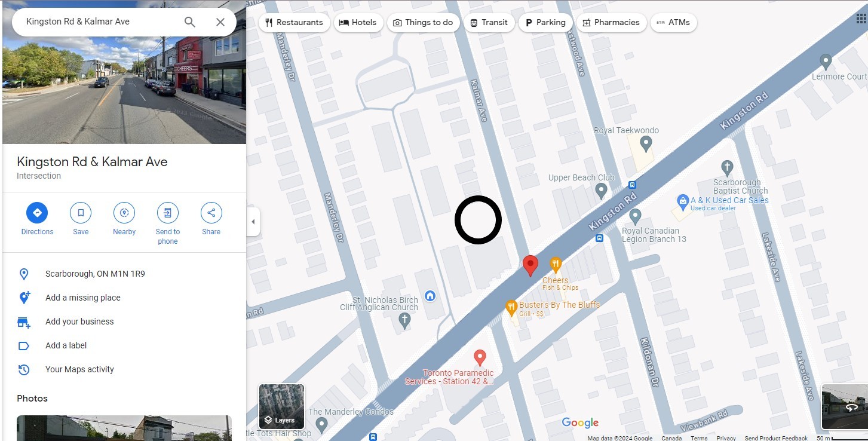Show Things to do nearby
This screenshot has width=868, height=441.
423,23
